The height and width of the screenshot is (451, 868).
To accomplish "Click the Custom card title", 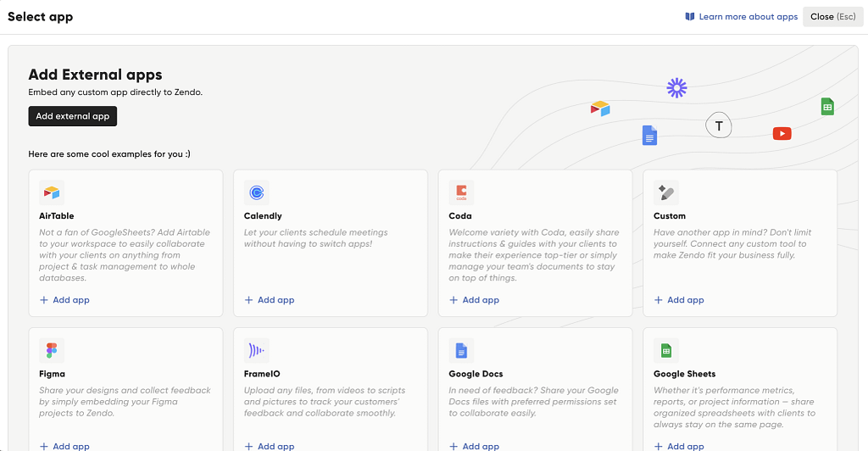I will pos(670,216).
